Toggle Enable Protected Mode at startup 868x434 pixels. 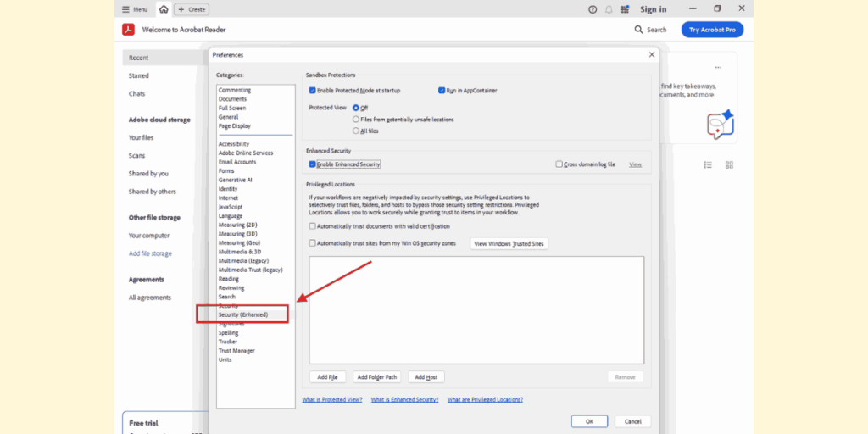click(313, 90)
